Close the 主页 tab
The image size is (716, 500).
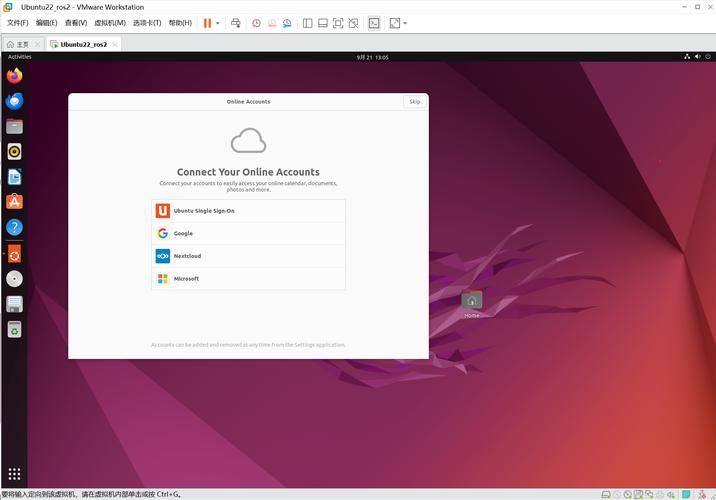click(37, 44)
